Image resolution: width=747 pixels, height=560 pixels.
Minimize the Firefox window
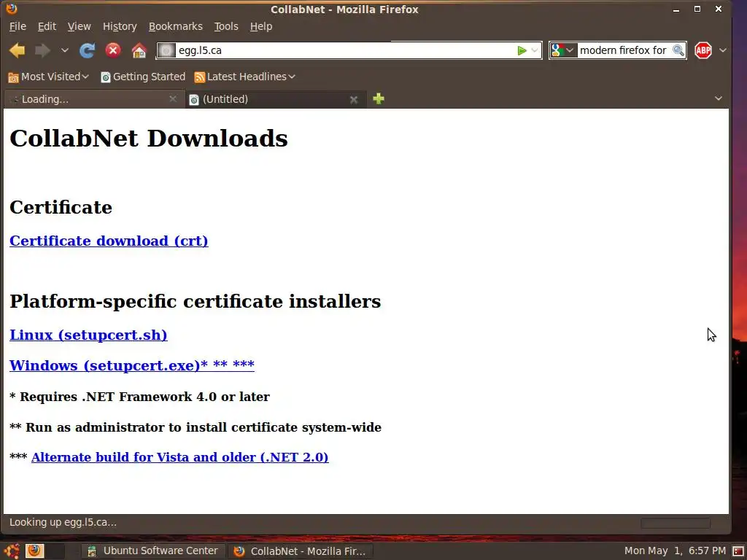click(x=676, y=9)
